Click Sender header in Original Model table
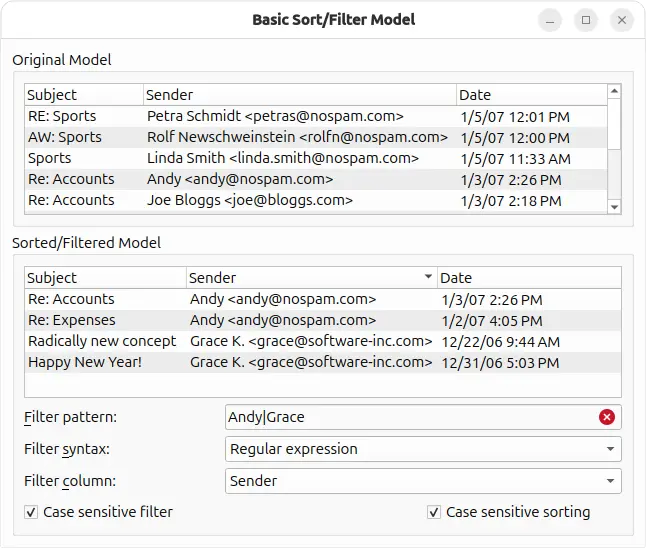The width and height of the screenshot is (646, 548). 299,95
